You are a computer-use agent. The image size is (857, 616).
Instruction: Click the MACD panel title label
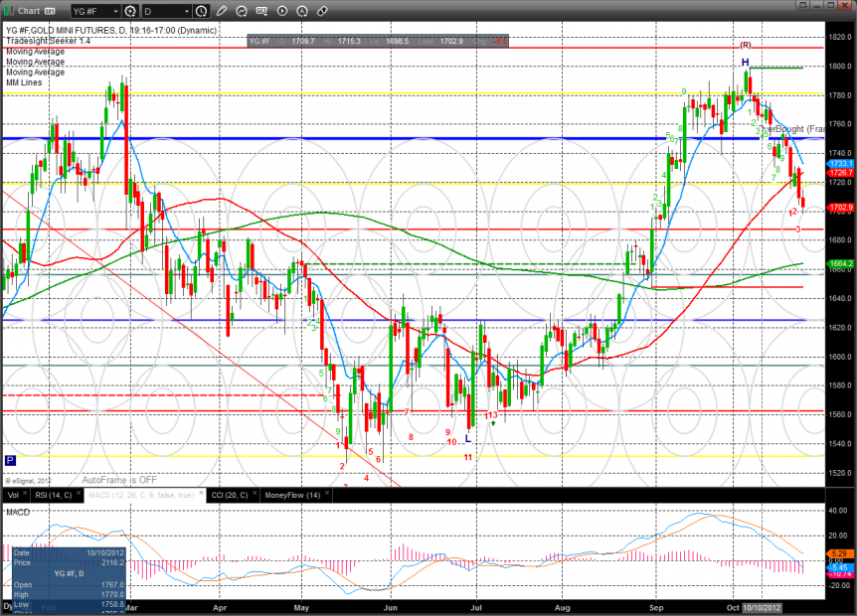pos(18,513)
